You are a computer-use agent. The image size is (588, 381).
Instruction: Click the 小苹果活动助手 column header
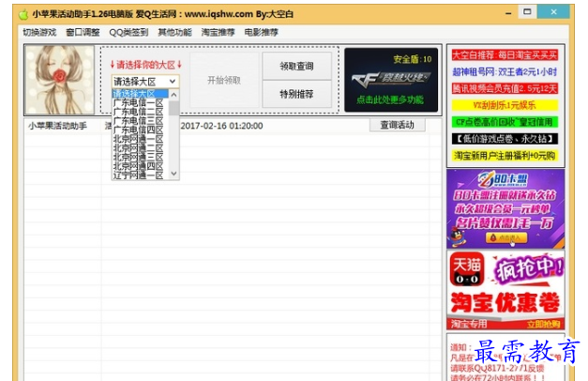[x=57, y=126]
